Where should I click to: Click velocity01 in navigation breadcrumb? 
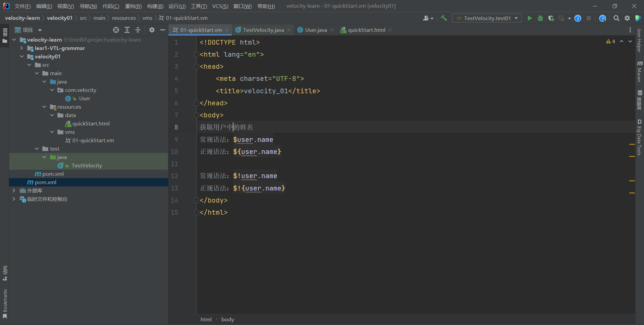pyautogui.click(x=60, y=18)
